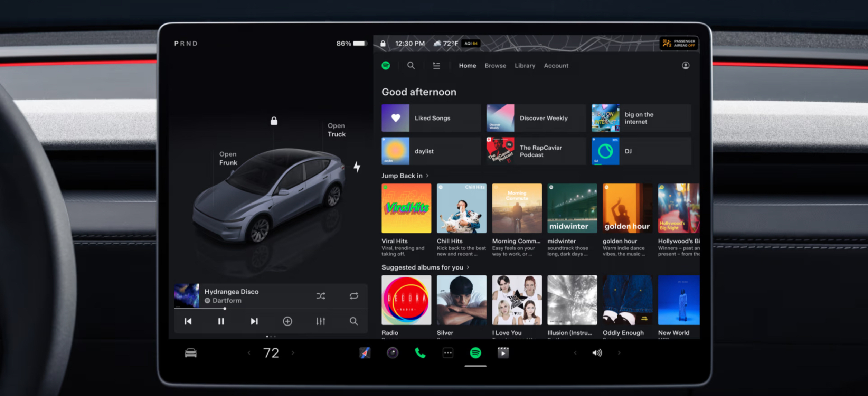Viewport: 868px width, 396px height.
Task: Tap lock icon in status bar
Action: [x=383, y=44]
